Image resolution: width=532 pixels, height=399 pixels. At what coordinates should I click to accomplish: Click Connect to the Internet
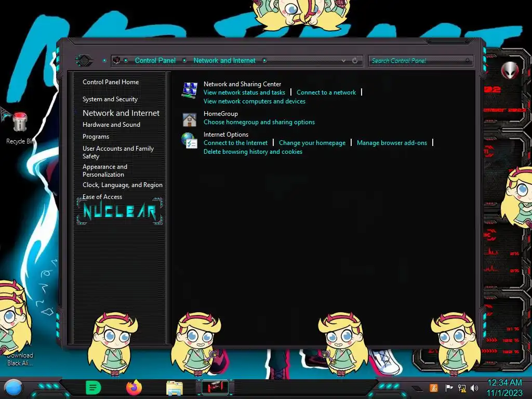(x=235, y=143)
